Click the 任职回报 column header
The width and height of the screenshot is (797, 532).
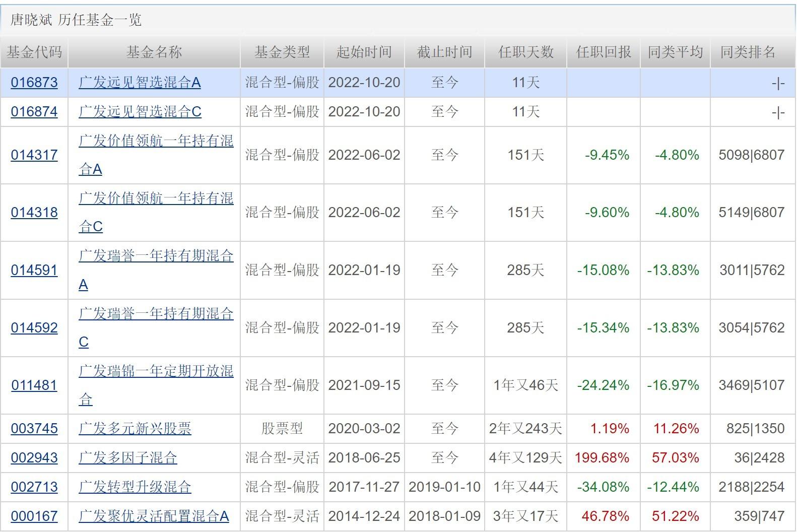604,52
